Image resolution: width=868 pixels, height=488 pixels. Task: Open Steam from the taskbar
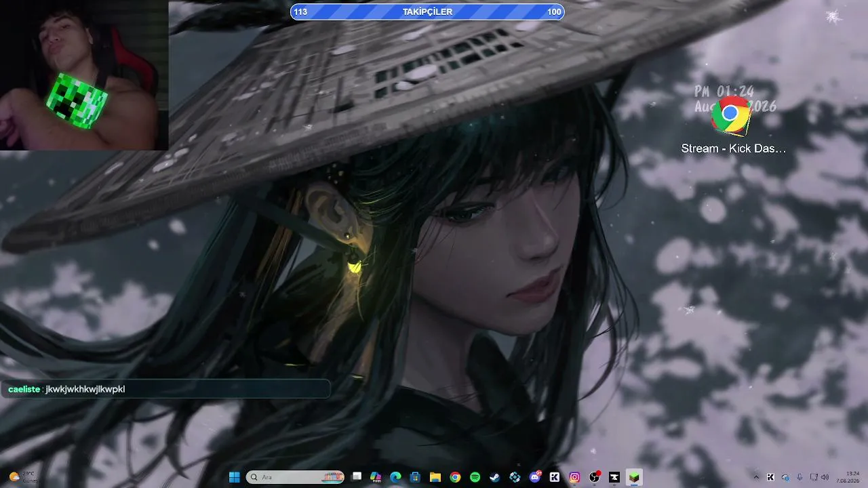pos(495,477)
